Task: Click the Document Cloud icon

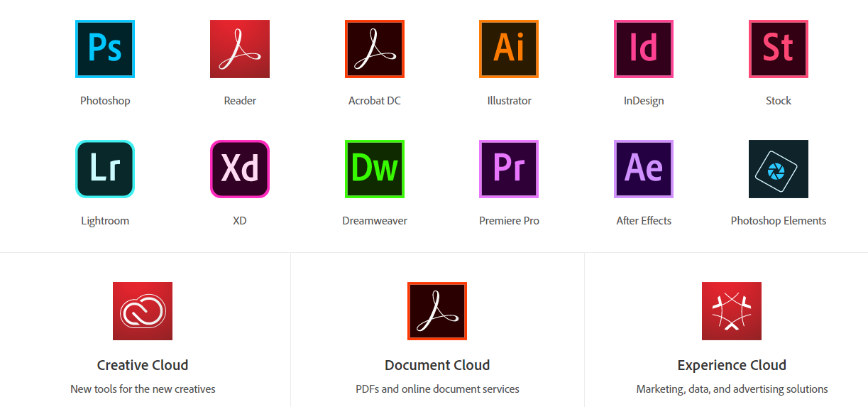Action: coord(437,311)
